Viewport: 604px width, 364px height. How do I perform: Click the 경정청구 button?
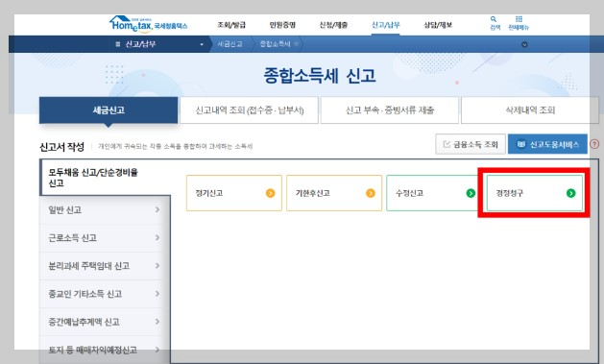coord(535,193)
